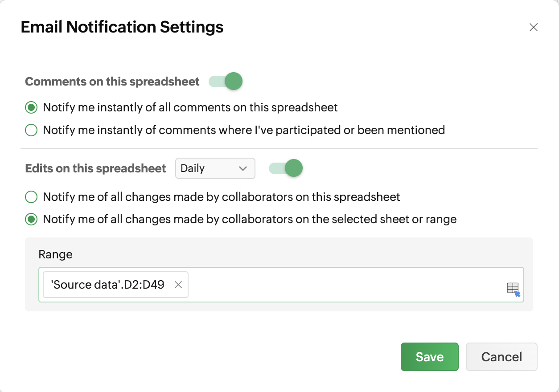Select notify instantly of all comments

click(x=31, y=107)
